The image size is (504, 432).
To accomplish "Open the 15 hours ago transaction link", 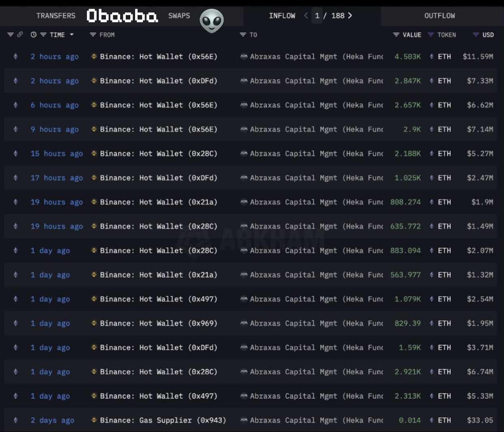I will [x=57, y=153].
